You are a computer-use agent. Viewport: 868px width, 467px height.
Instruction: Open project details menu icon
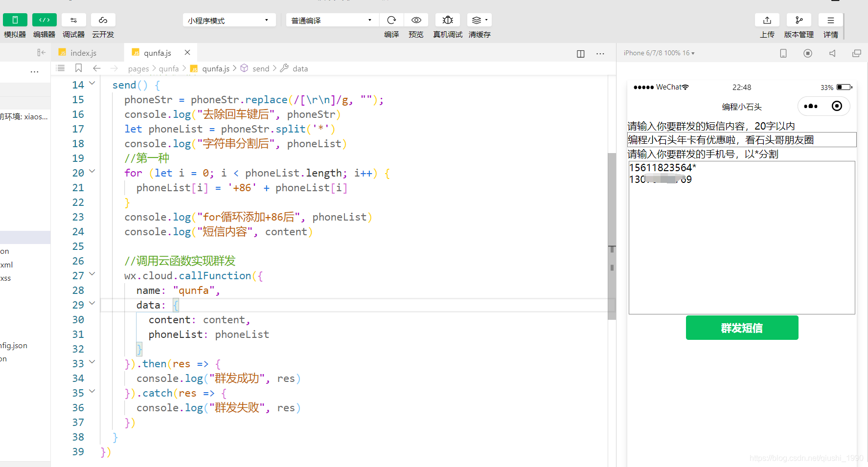tap(830, 20)
